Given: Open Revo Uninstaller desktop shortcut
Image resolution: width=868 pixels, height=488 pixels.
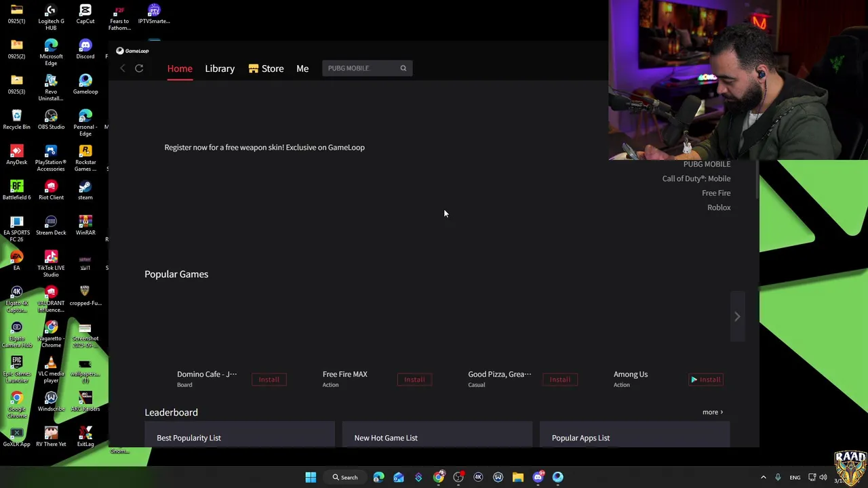Looking at the screenshot, I should coord(51,87).
